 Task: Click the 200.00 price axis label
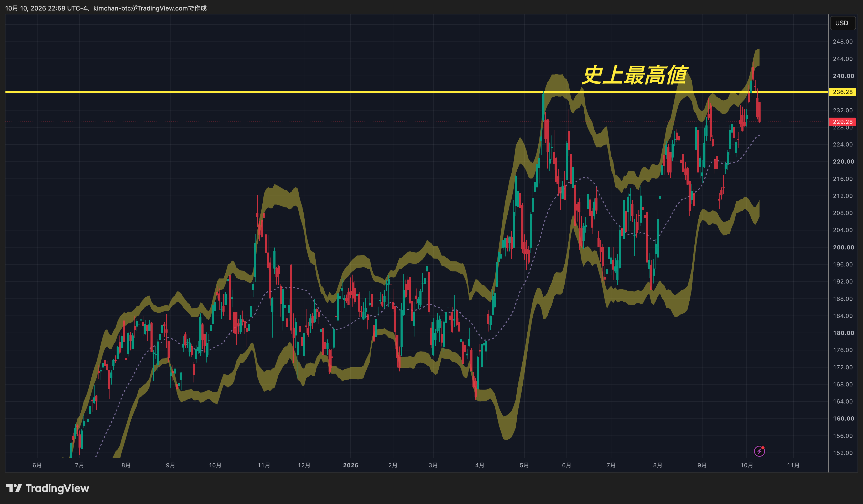coord(843,247)
